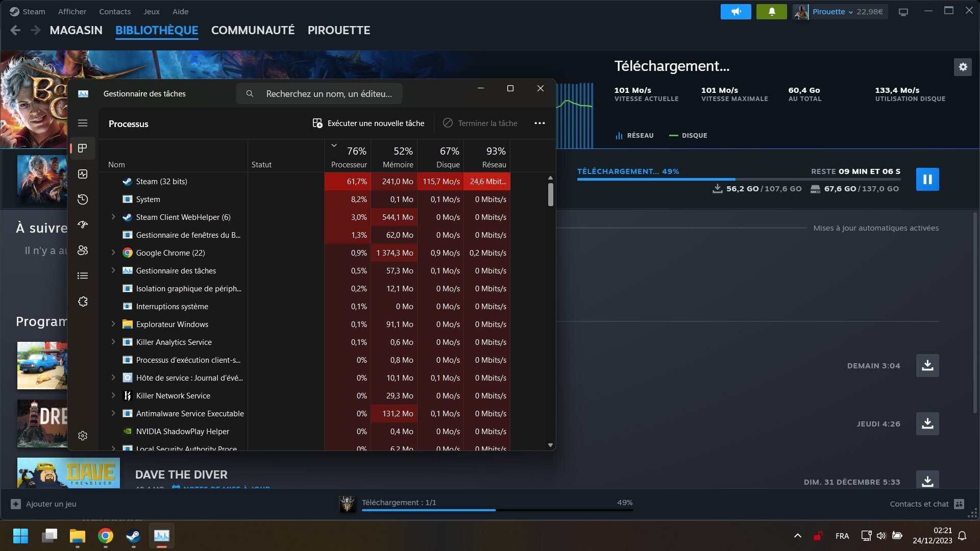Click bottom Téléchargement : 1/1 progress bar

click(497, 510)
